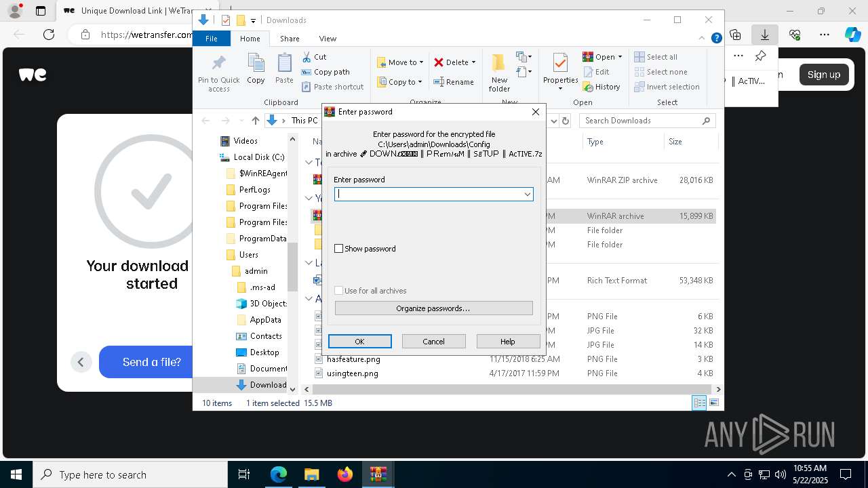868x488 pixels.
Task: Click Paste shortcut in ribbon
Action: [332, 87]
